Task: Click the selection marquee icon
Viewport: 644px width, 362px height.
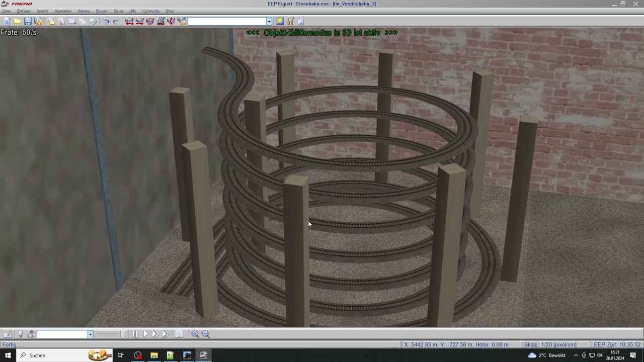Action: point(72,21)
